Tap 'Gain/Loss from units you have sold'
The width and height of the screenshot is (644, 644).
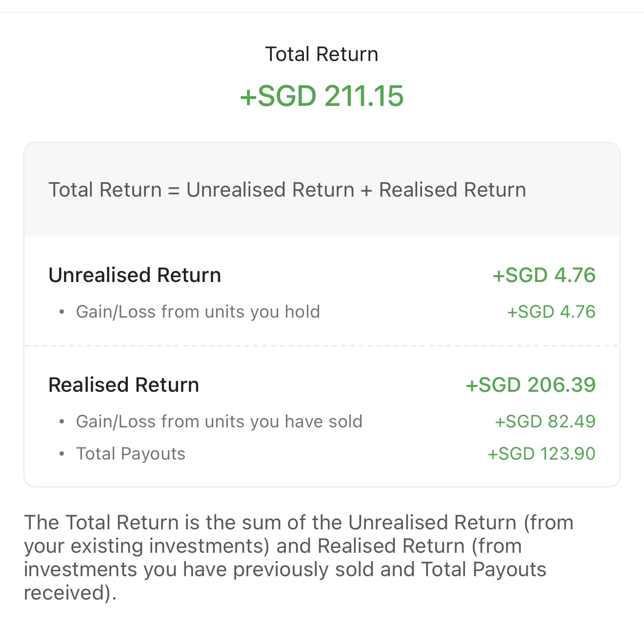[219, 422]
